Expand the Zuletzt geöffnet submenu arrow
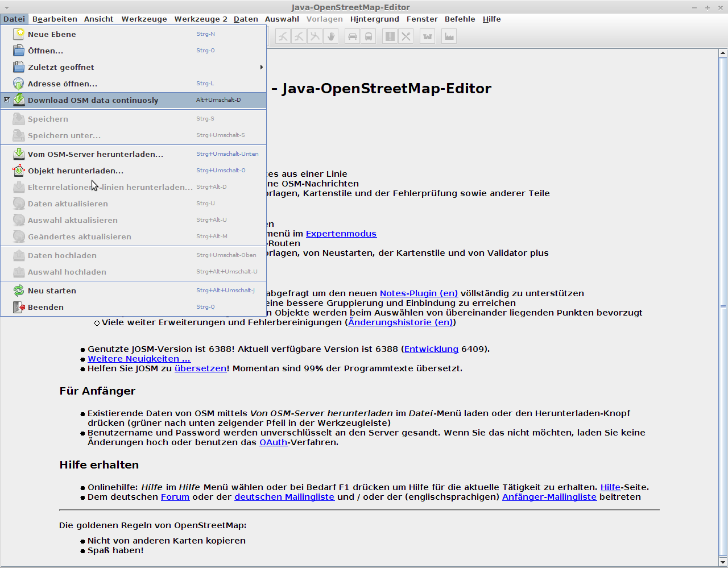Viewport: 728px width, 568px height. tap(261, 67)
